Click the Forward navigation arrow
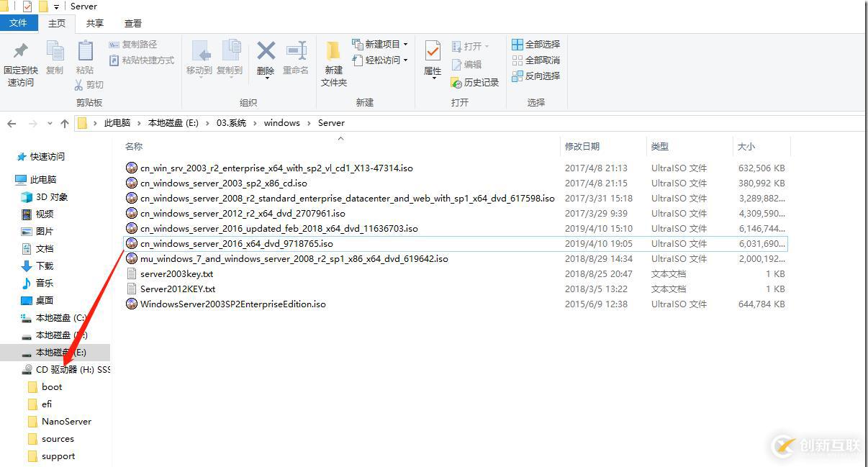 [32, 124]
